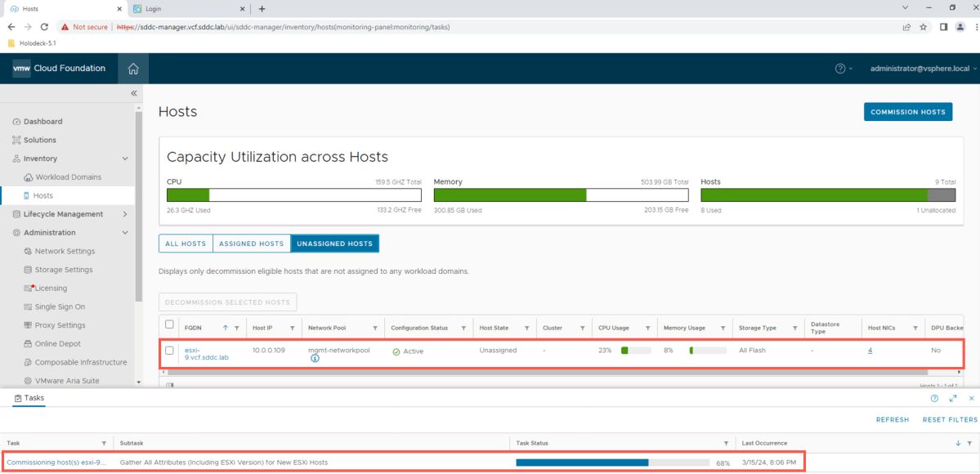Select the esxi-9.vcf.sddc.lab host checkbox
The image size is (980, 474).
[169, 350]
